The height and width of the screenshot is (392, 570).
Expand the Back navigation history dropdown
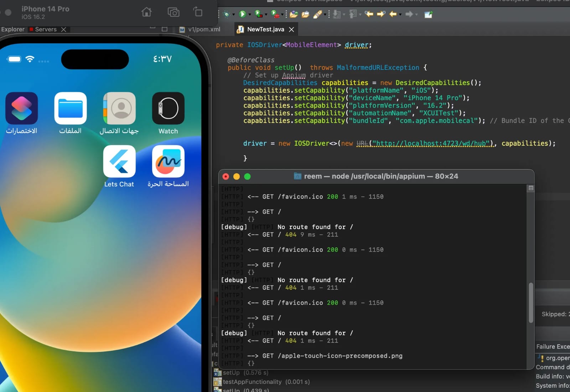[400, 15]
